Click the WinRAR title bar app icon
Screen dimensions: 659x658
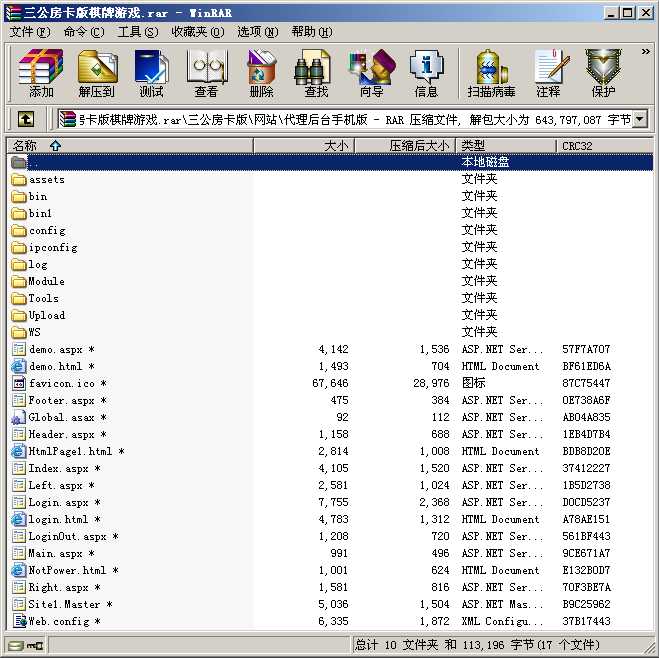click(x=14, y=13)
